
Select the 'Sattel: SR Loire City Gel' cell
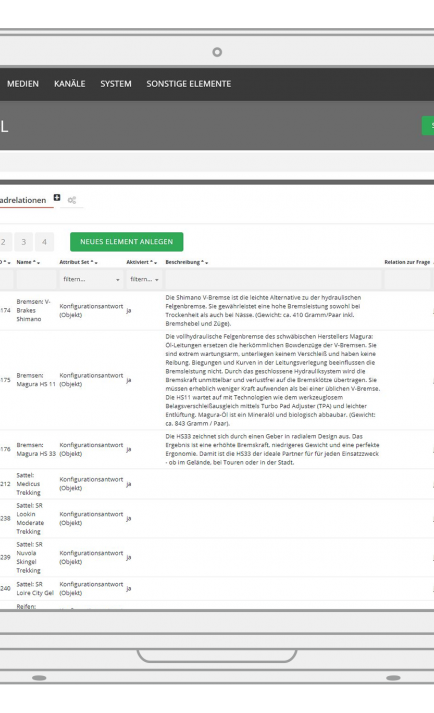pyautogui.click(x=35, y=588)
